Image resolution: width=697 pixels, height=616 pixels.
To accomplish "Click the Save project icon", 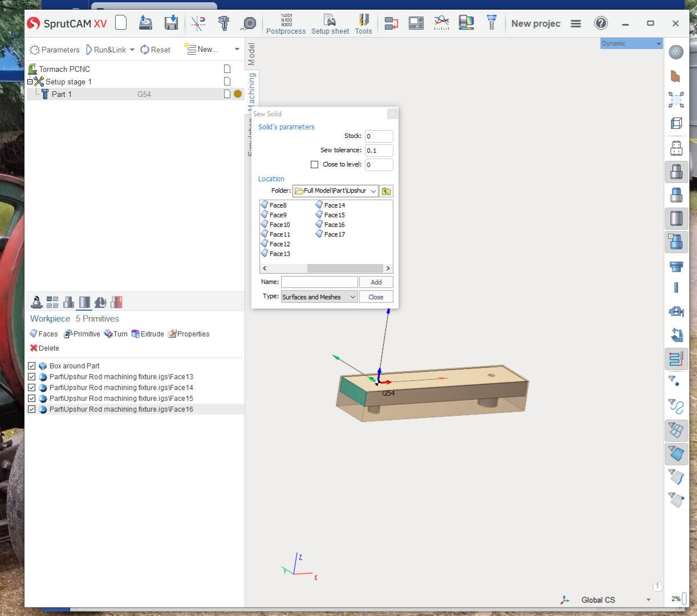I will 171,23.
